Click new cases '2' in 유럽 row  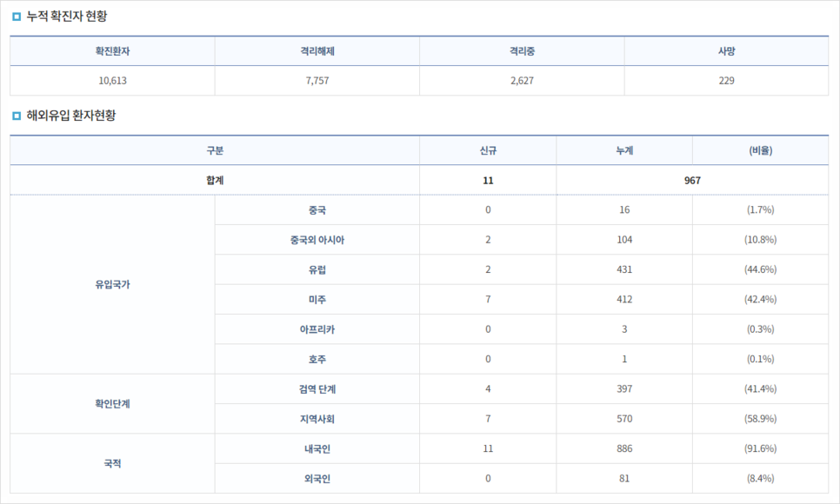click(488, 270)
